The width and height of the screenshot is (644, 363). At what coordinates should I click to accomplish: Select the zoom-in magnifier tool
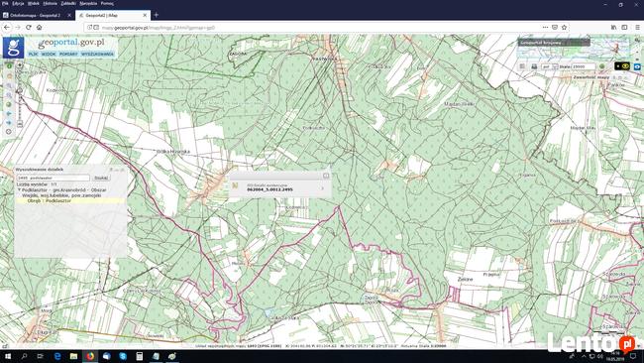(x=9, y=85)
